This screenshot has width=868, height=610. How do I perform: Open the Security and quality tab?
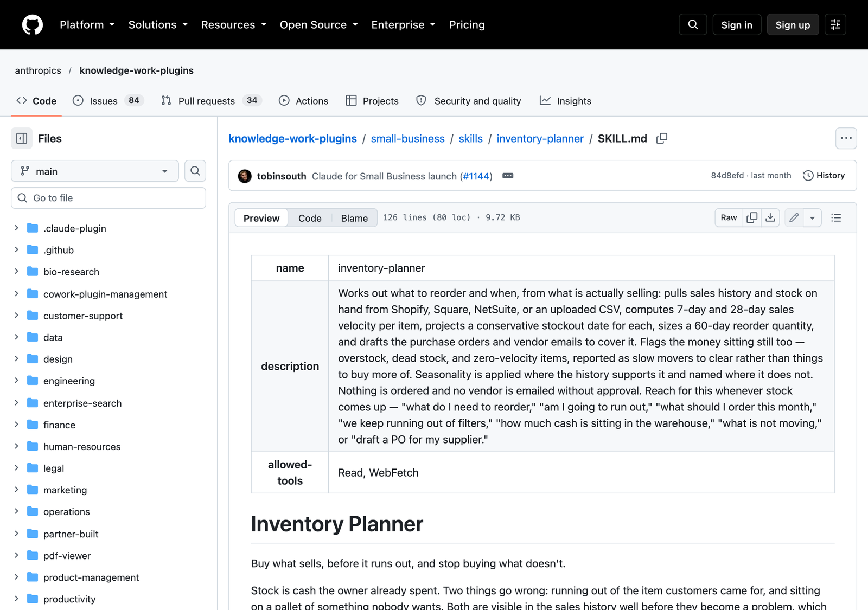tap(469, 101)
